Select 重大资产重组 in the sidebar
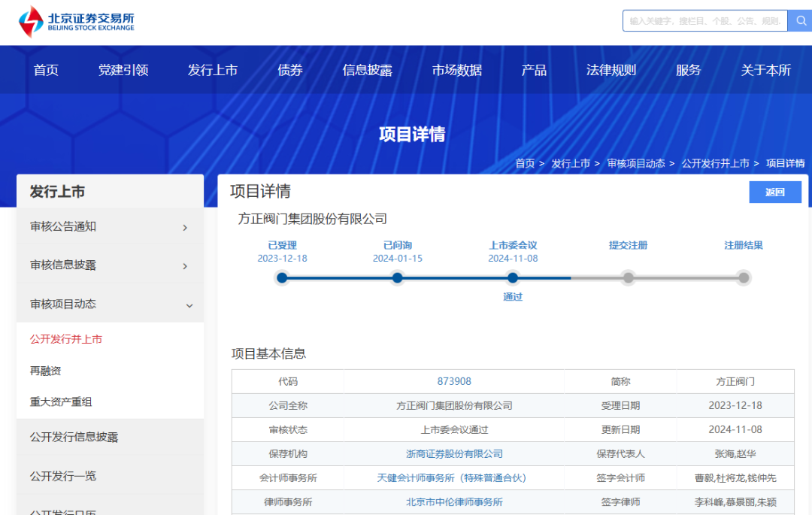This screenshot has width=812, height=515. tap(61, 401)
